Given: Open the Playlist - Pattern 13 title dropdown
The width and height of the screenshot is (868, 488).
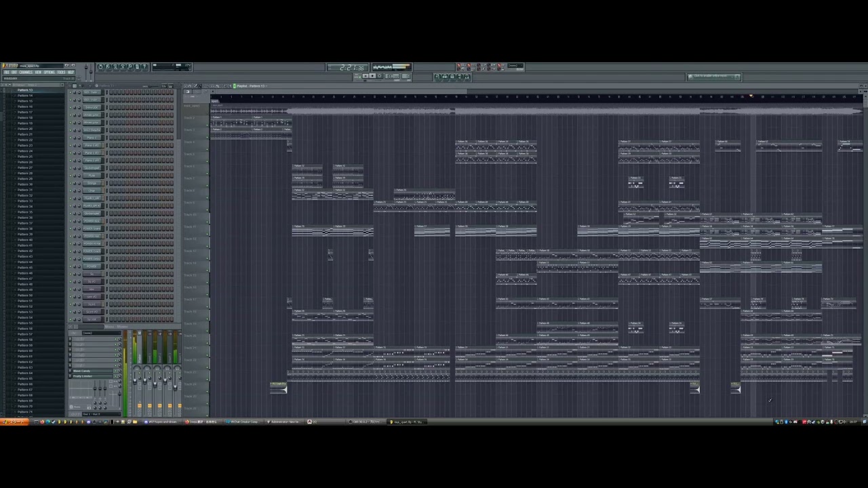Looking at the screenshot, I should [252, 86].
